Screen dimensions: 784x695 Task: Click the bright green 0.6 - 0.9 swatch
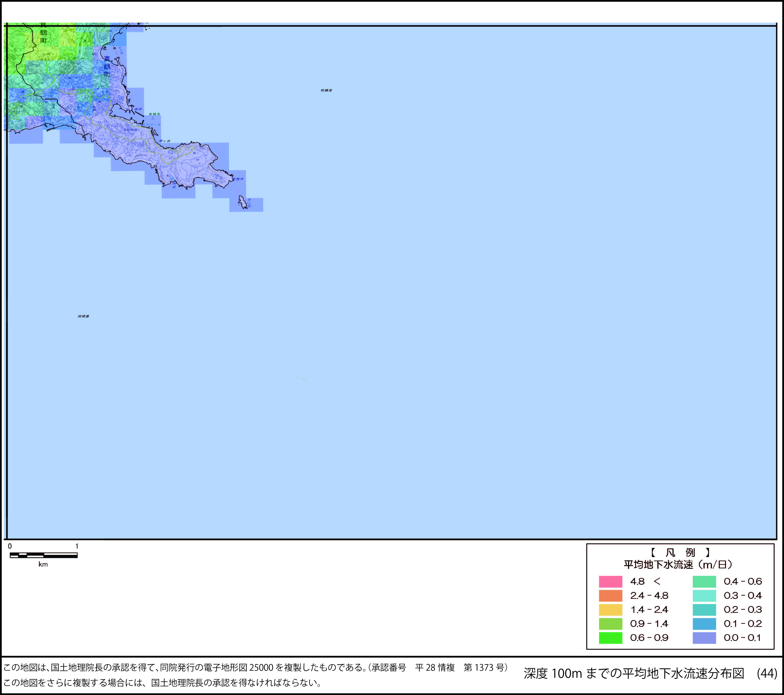[x=610, y=638]
